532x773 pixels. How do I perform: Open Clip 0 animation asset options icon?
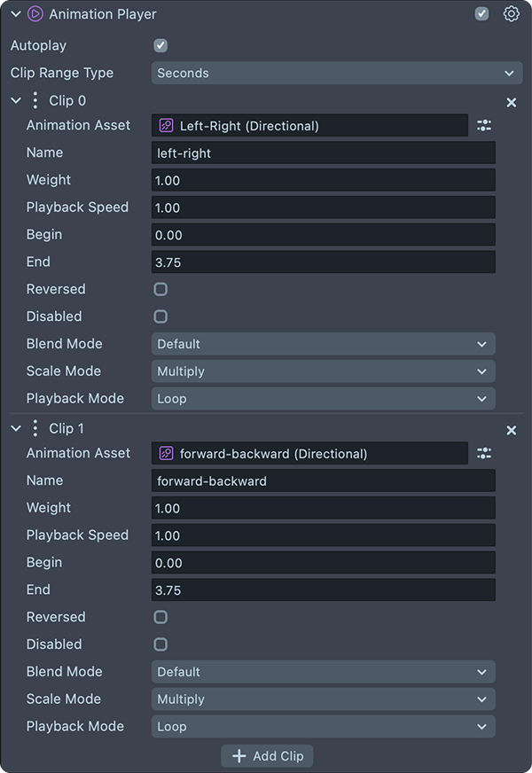pyautogui.click(x=484, y=126)
